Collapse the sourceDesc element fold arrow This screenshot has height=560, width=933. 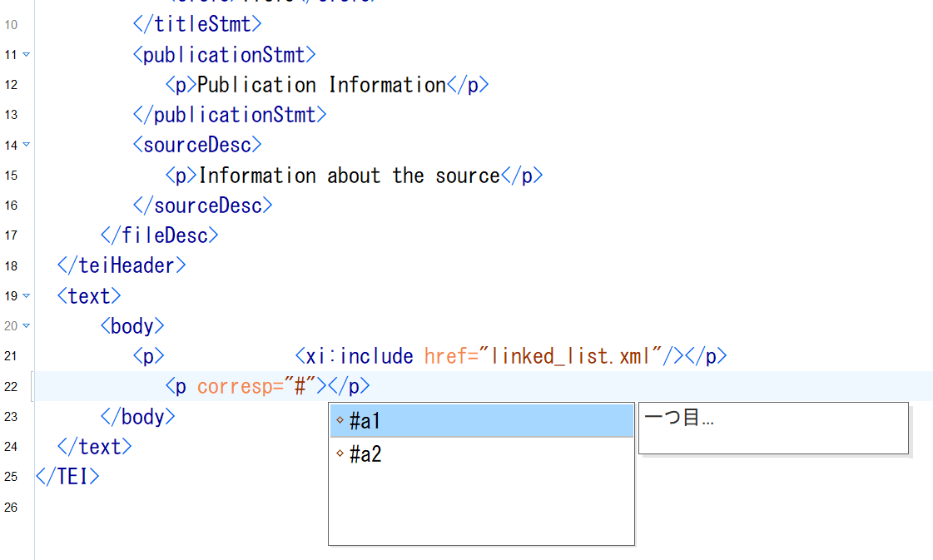pyautogui.click(x=26, y=145)
